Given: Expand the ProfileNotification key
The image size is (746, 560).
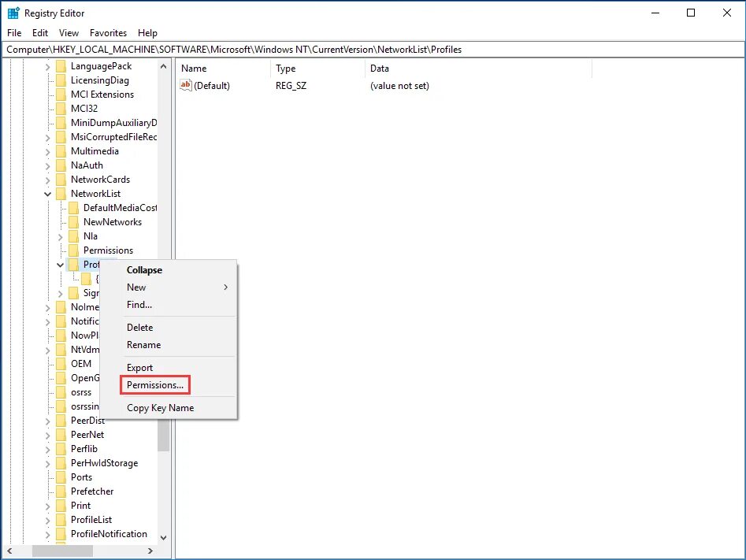Looking at the screenshot, I should pyautogui.click(x=47, y=535).
